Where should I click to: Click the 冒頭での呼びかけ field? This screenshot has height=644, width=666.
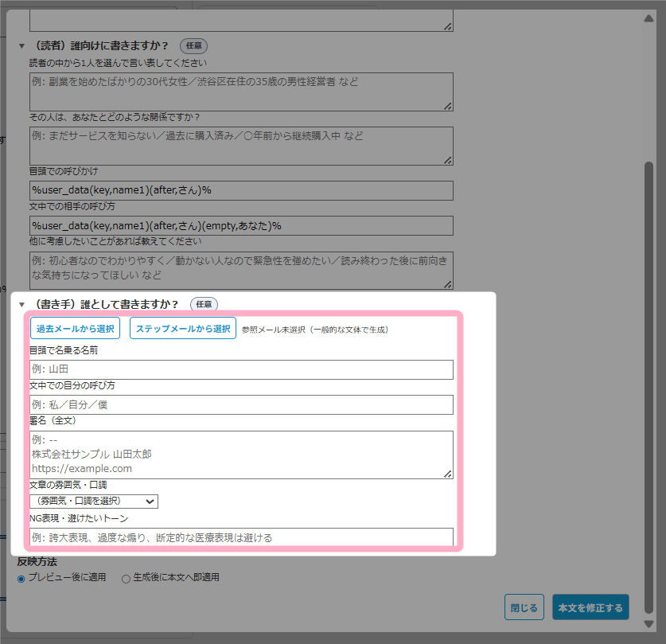click(241, 190)
